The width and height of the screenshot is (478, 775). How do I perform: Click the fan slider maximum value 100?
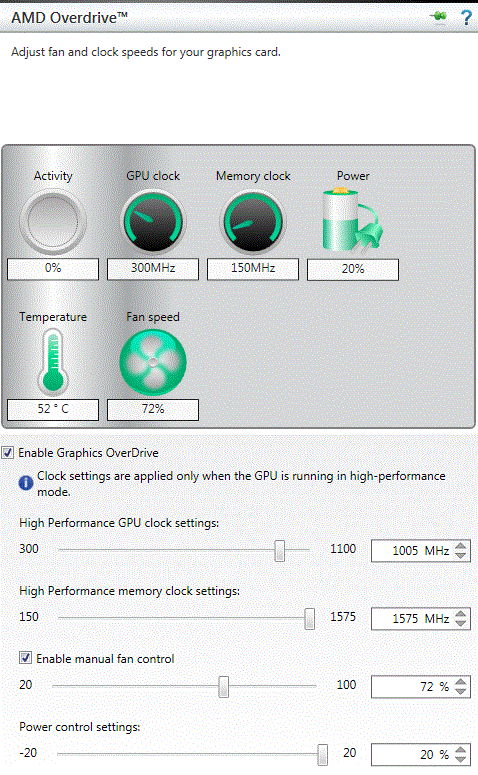[346, 685]
